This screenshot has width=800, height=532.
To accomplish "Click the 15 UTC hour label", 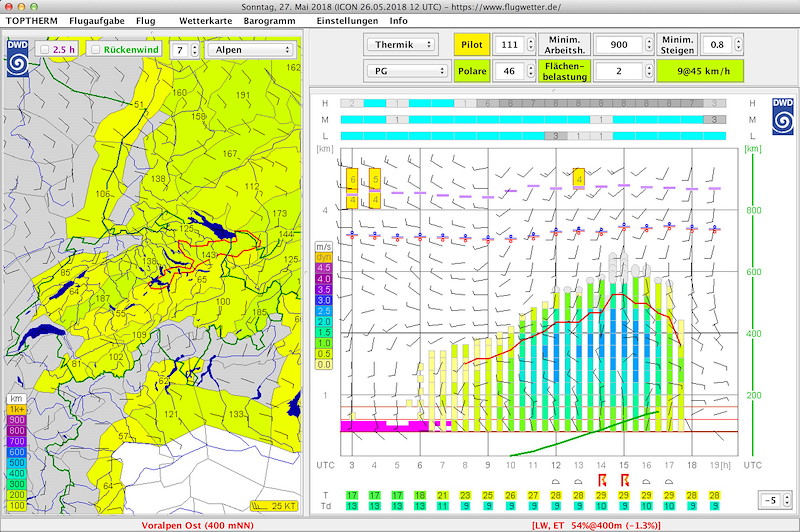I will pyautogui.click(x=624, y=465).
